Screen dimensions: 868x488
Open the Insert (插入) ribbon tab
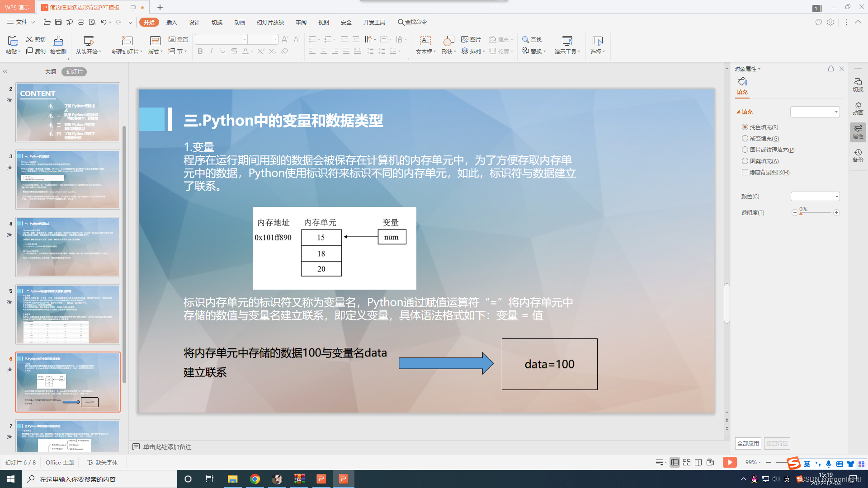point(171,22)
